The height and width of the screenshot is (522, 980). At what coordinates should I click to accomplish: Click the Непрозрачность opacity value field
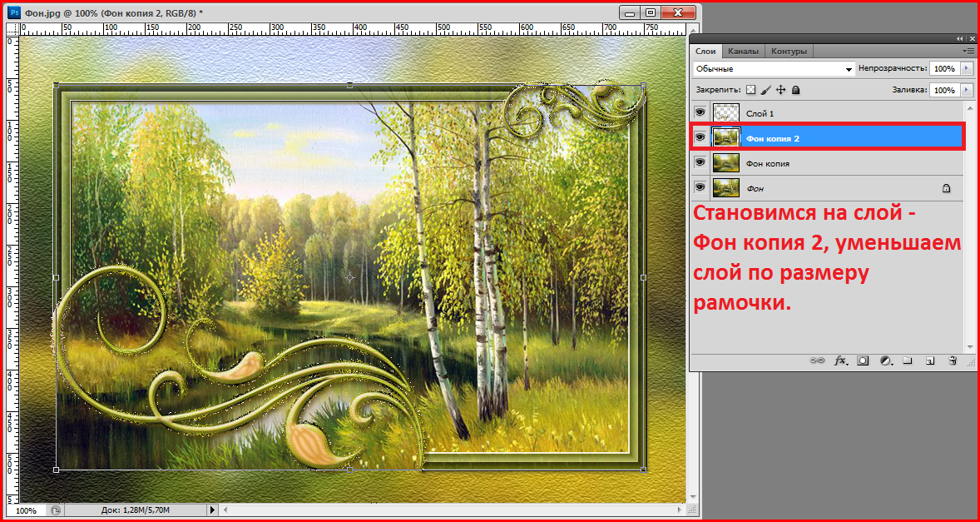click(944, 68)
